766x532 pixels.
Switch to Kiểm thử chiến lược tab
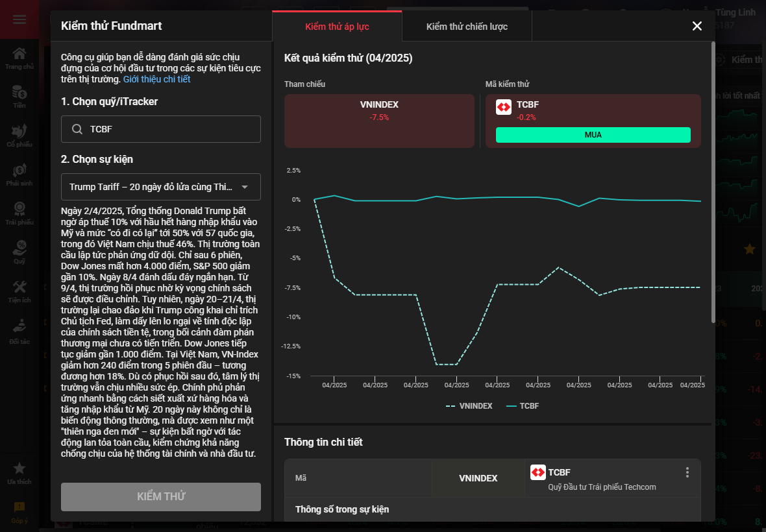tap(467, 27)
